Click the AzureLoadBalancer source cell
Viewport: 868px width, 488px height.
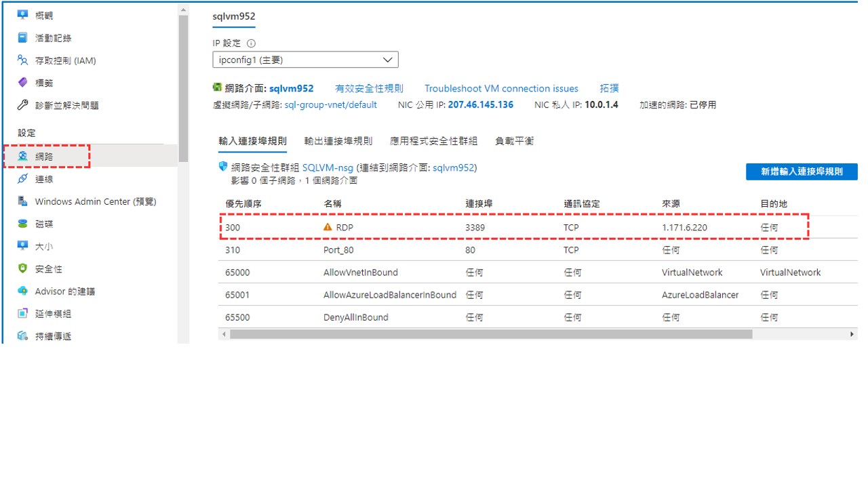701,295
